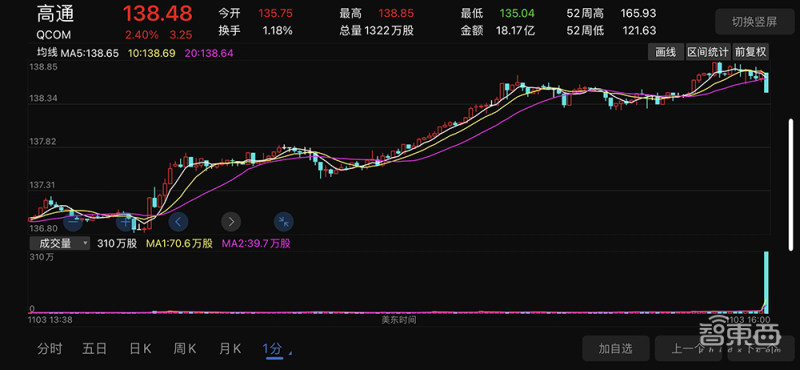800x370 pixels.
Task: Switch to the 五日 tab
Action: (94, 349)
